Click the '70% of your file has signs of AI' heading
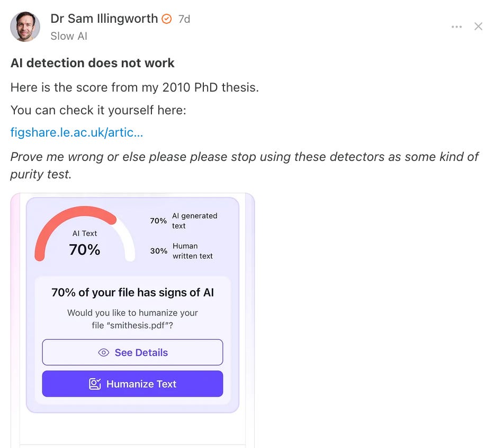 click(x=132, y=293)
